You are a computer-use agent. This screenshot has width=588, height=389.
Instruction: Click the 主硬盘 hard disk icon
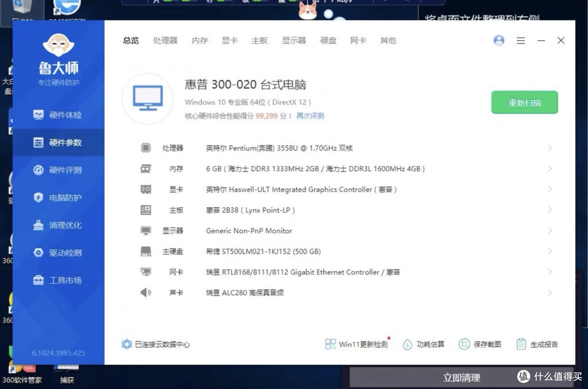146,251
